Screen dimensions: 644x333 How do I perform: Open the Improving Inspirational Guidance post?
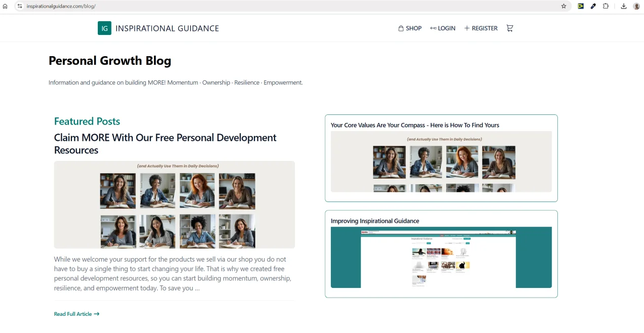[375, 221]
